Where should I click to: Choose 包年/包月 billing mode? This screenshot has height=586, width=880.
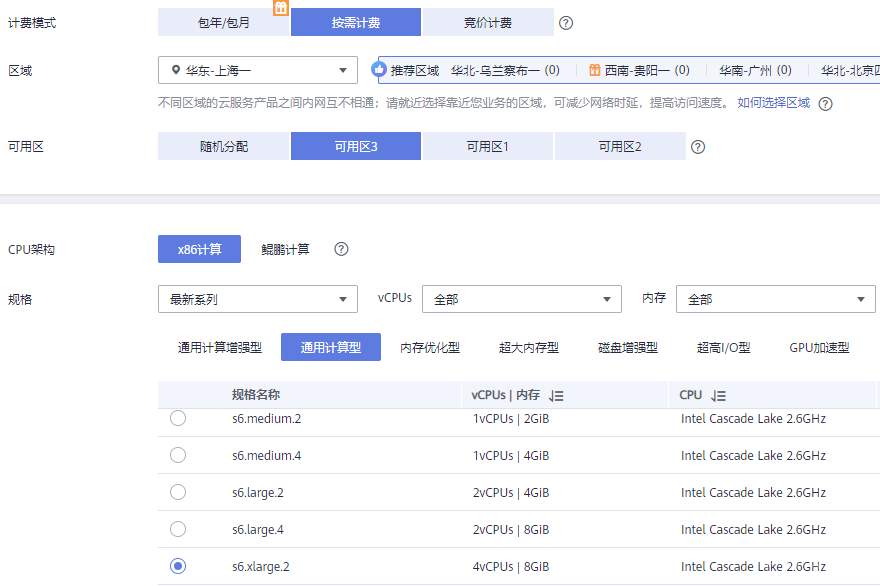click(x=223, y=22)
